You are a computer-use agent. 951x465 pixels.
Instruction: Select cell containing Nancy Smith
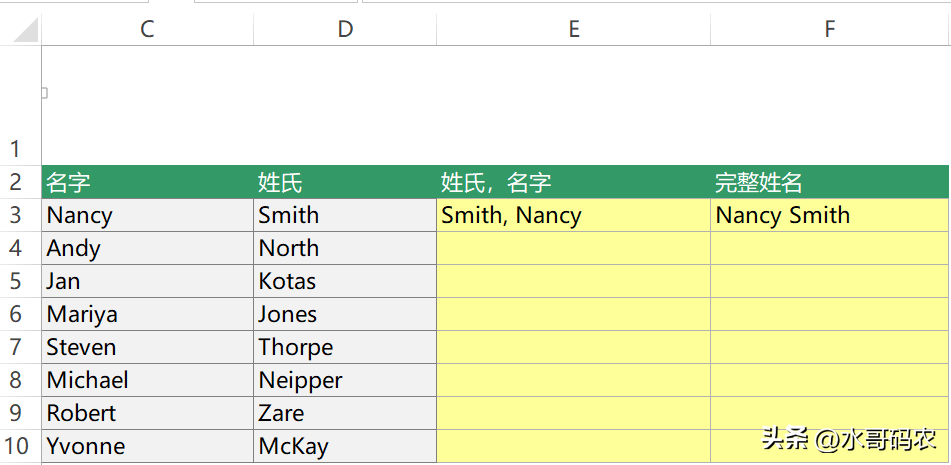tap(830, 215)
